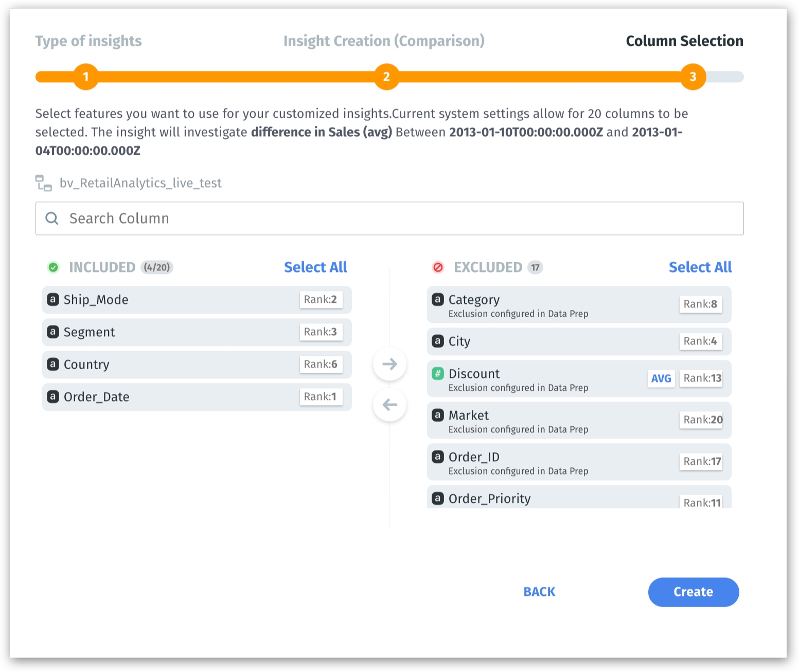
Task: Select All in the Included list
Action: (315, 267)
